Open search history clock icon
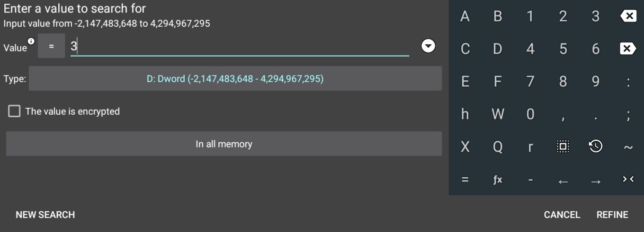The image size is (644, 232). tap(596, 147)
